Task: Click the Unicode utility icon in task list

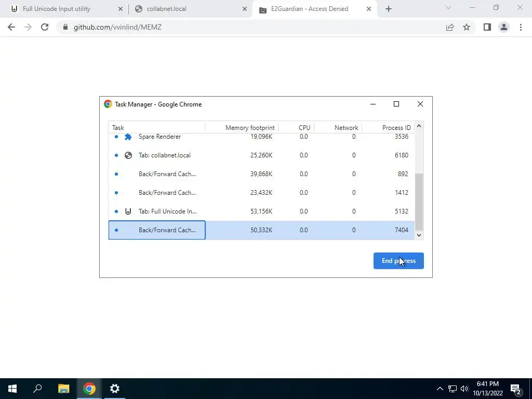Action: click(128, 211)
